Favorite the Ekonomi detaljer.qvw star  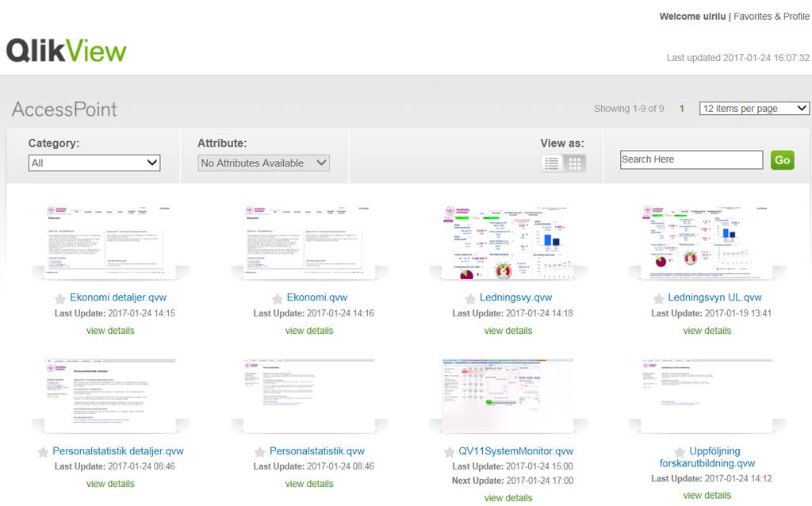coord(60,298)
